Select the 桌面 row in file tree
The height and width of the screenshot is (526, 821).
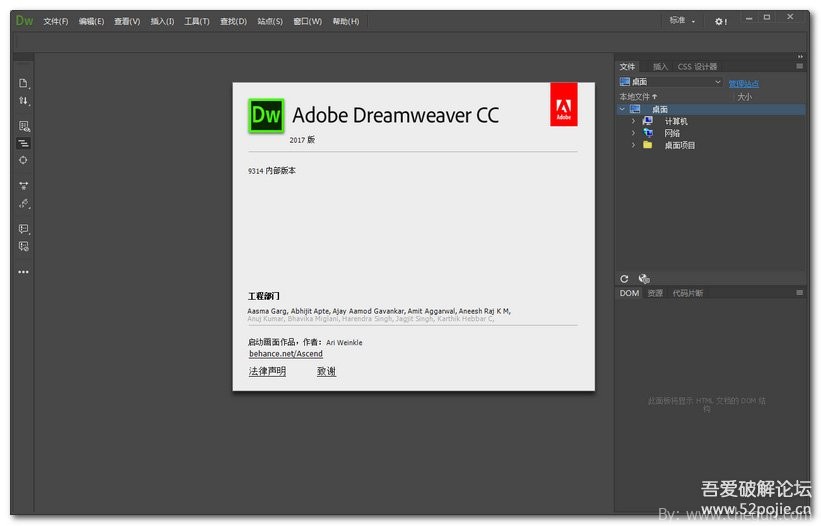[x=711, y=109]
